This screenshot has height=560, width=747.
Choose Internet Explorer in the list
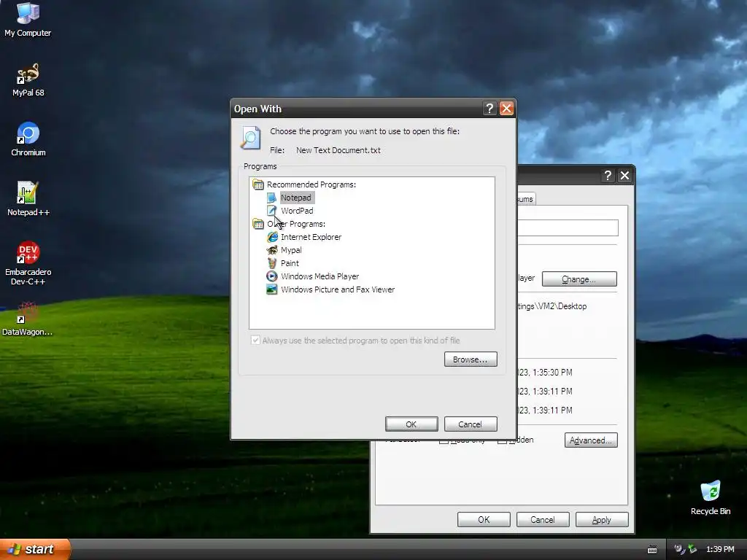coord(311,237)
